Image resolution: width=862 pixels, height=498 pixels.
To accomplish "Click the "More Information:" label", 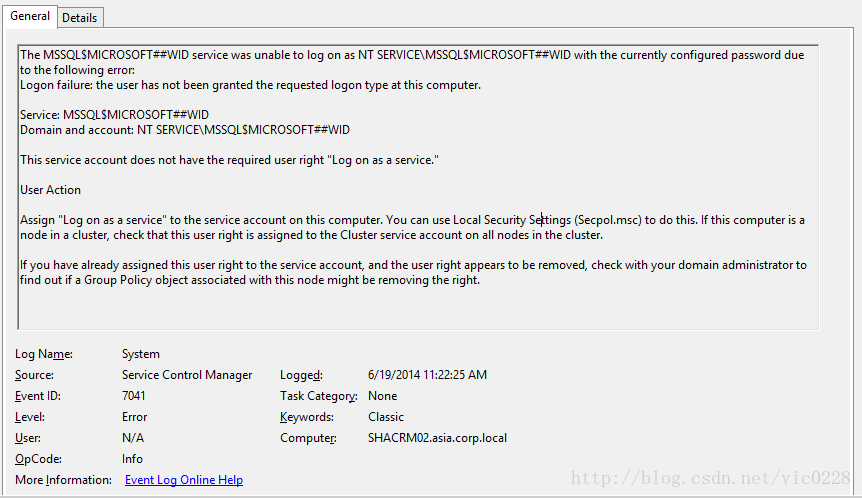I will [63, 480].
